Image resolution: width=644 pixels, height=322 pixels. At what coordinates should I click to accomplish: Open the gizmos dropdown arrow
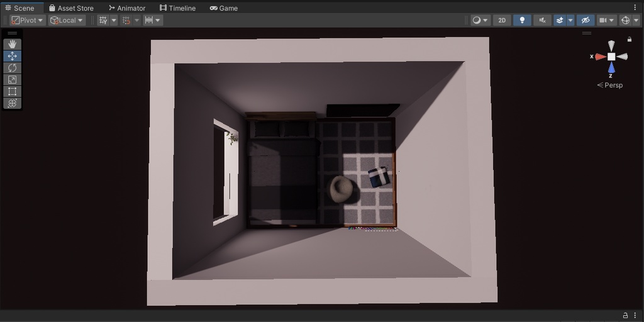[636, 20]
